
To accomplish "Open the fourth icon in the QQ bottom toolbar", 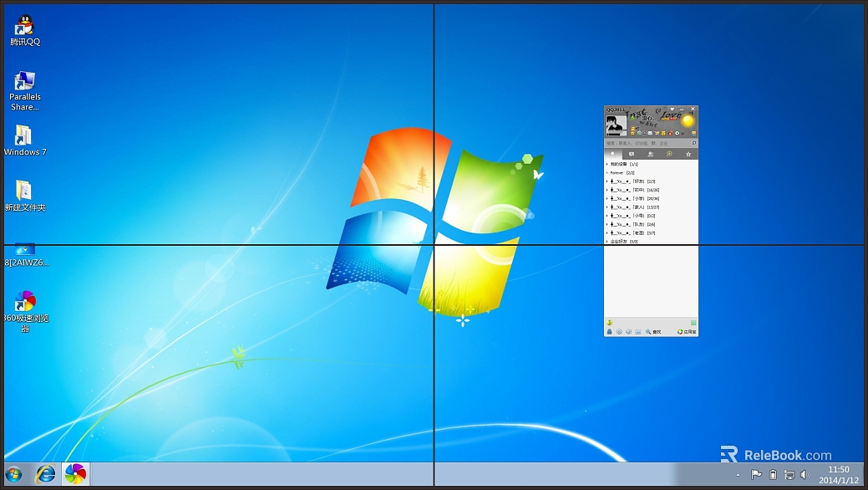I will 637,331.
